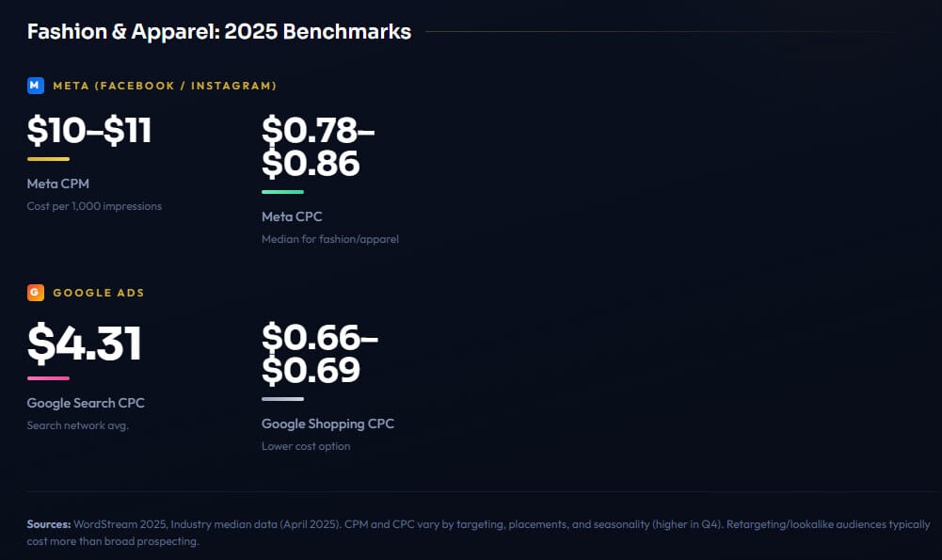Screen dimensions: 942x560
Task: Click the green bar above Meta CPC
Action: pyautogui.click(x=282, y=192)
